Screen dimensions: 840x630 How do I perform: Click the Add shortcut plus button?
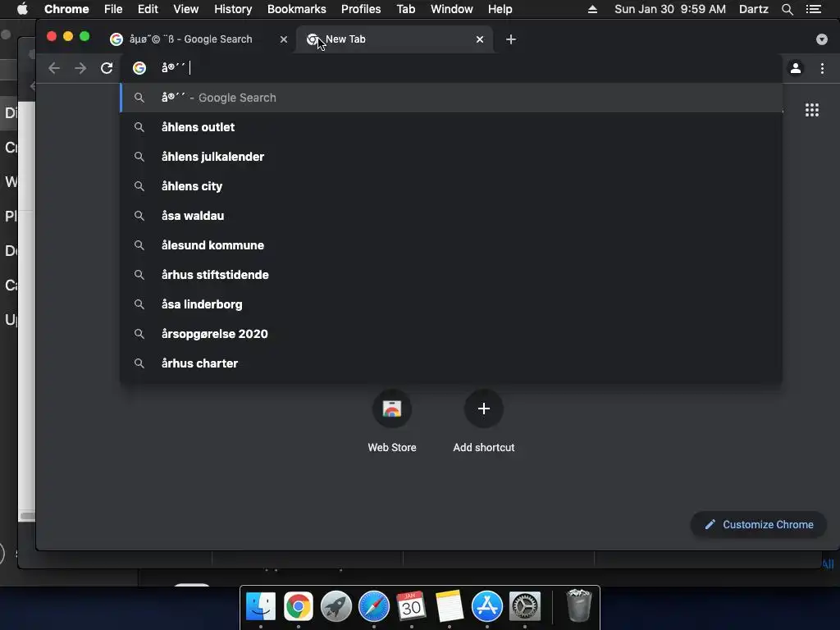(484, 409)
